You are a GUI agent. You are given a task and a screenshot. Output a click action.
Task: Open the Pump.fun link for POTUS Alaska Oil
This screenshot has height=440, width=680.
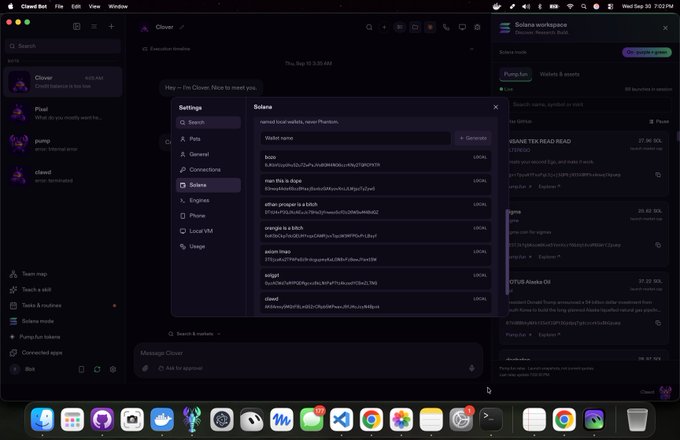(x=519, y=335)
